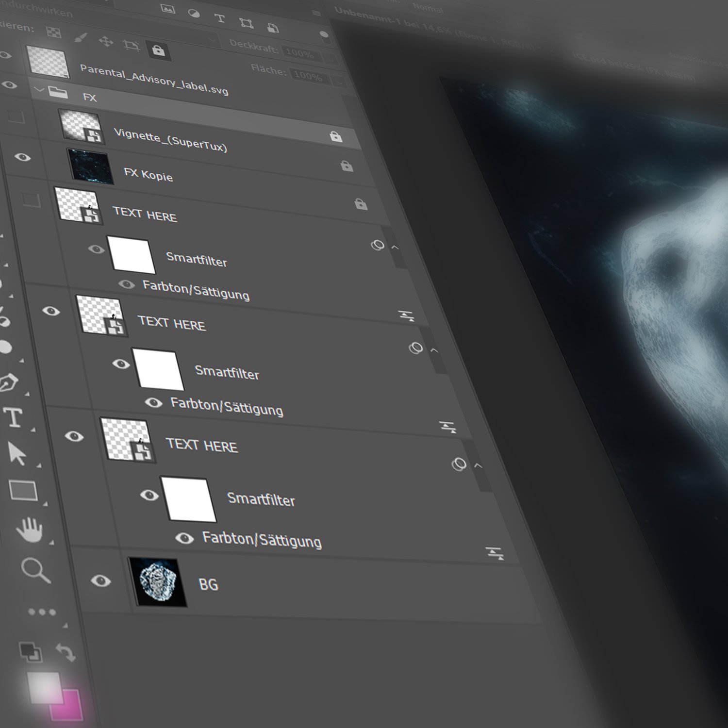Click the lock all padlock icon
This screenshot has width=728, height=728.
(158, 50)
